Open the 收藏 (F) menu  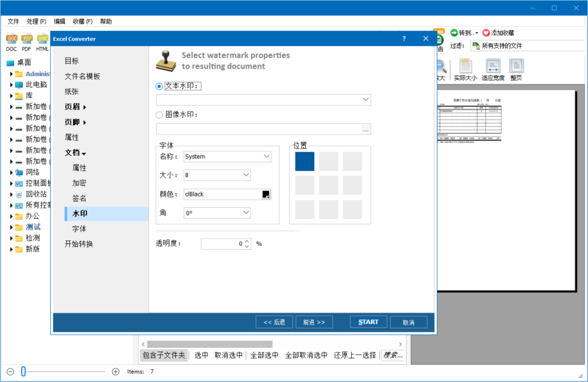(83, 21)
